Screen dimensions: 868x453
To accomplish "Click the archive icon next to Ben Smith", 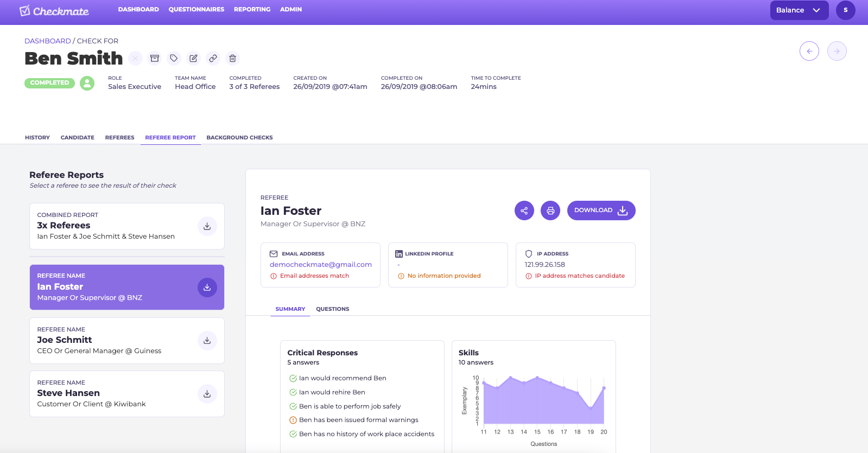I will click(155, 58).
